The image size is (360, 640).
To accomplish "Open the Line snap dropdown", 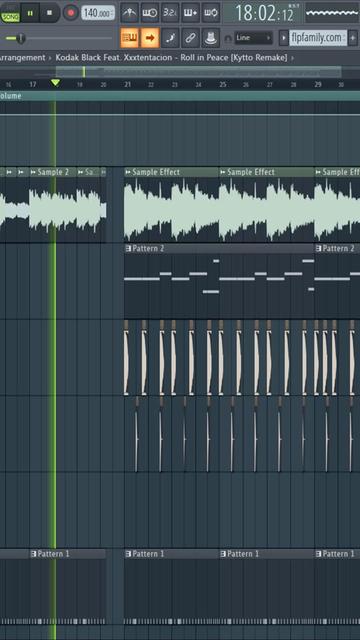I will click(253, 38).
